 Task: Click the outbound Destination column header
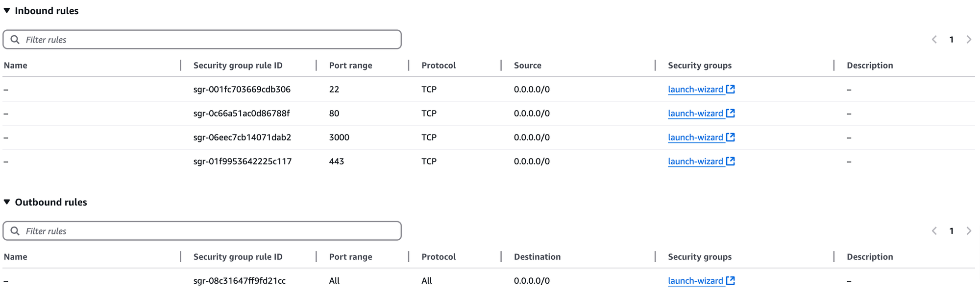click(537, 257)
